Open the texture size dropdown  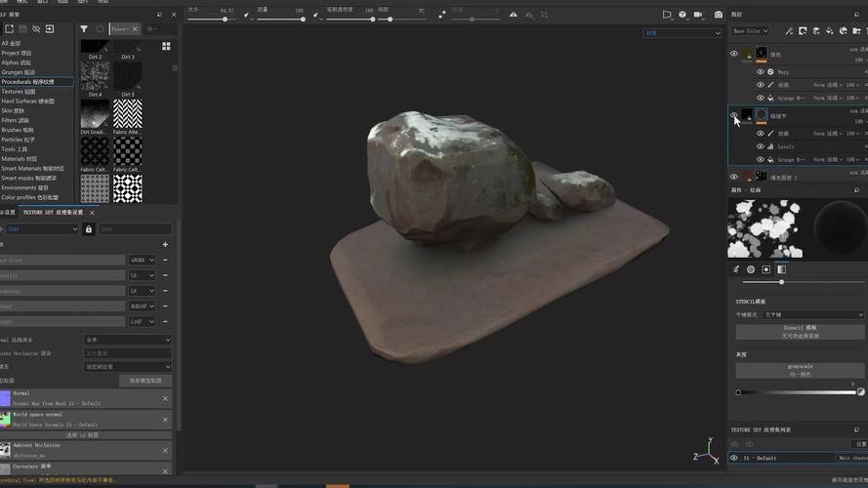point(42,229)
